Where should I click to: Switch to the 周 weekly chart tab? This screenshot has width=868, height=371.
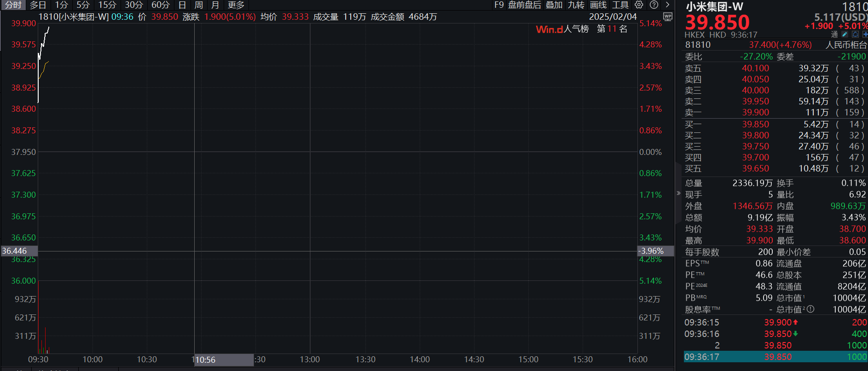click(199, 5)
